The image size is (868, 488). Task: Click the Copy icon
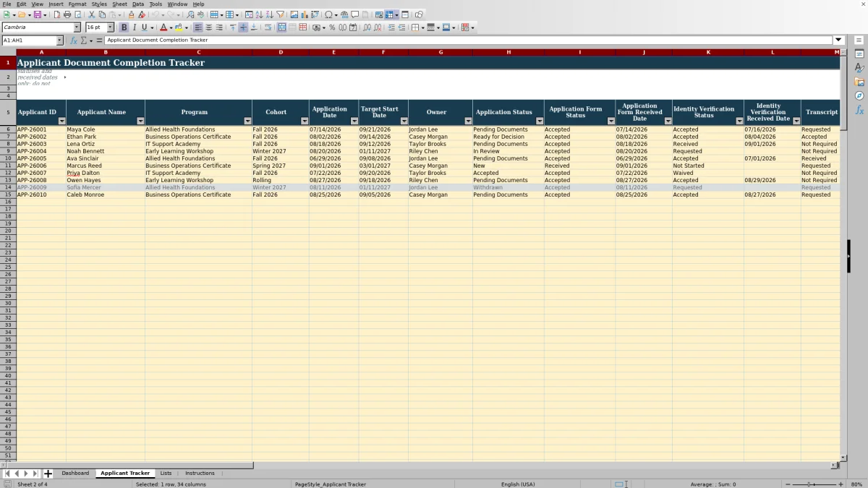click(x=102, y=14)
